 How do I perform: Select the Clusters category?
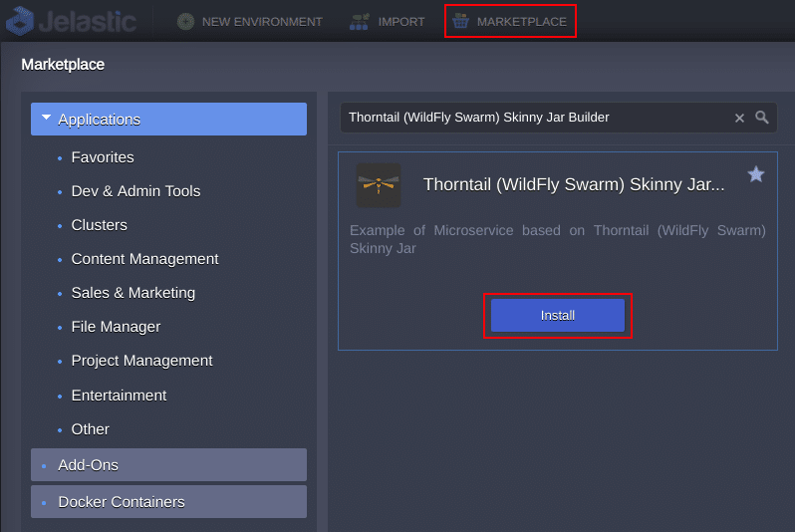click(x=99, y=225)
